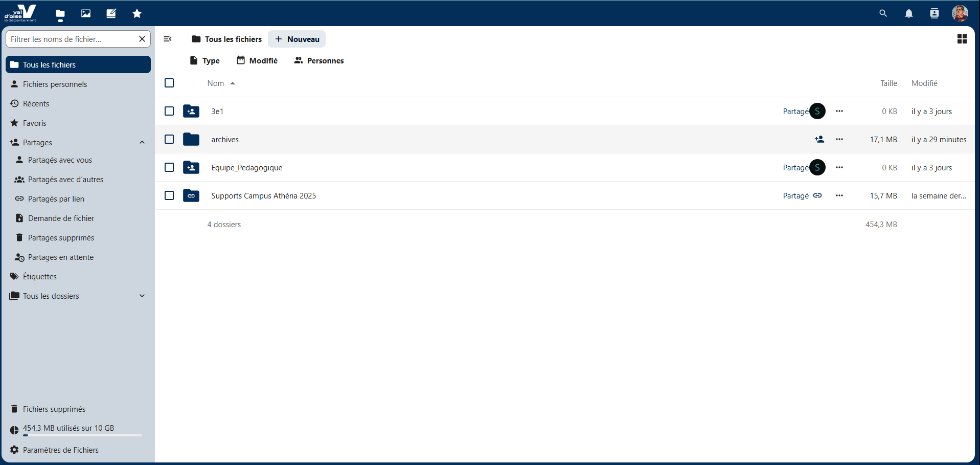Click the Val d'Oise logo
The image size is (980, 465).
pyautogui.click(x=20, y=13)
